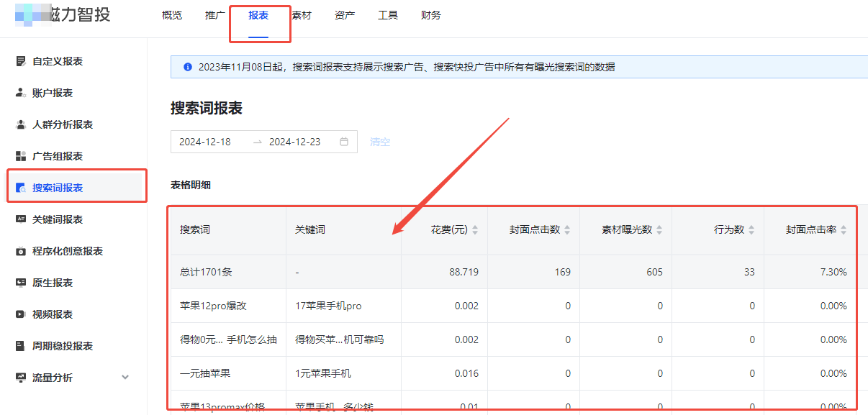Open 视频报表 via its video icon
This screenshot has height=415, width=868.
(x=22, y=314)
